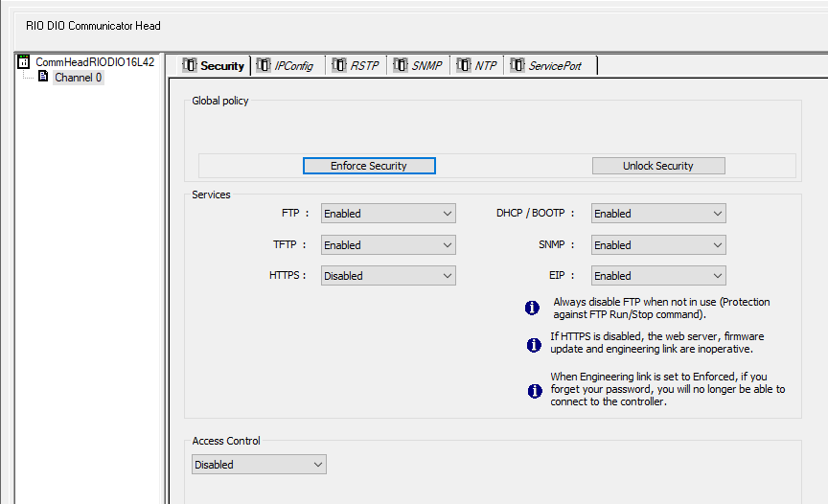
Task: Expand the HTTPS service dropdown
Action: point(388,276)
